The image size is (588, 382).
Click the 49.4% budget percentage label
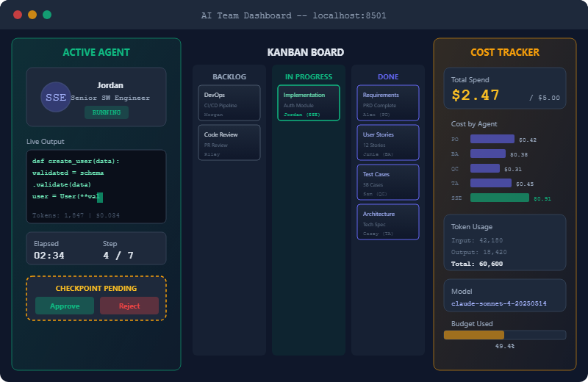[505, 347]
